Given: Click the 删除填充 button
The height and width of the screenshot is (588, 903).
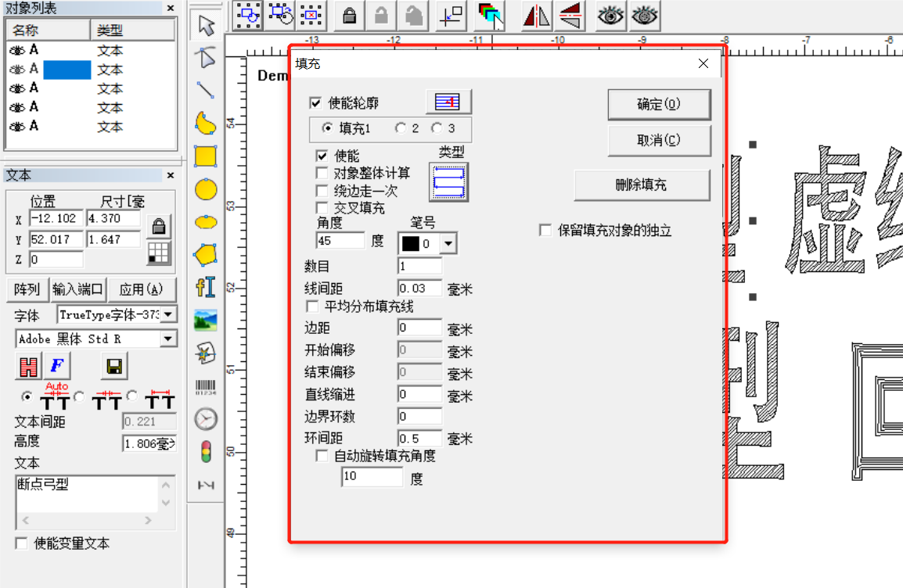Looking at the screenshot, I should 642,185.
